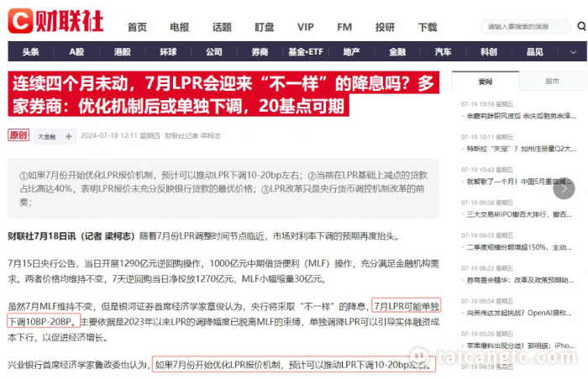Viewport: 588px width, 380px height.
Task: Open the 投研 menu item
Action: click(x=385, y=27)
